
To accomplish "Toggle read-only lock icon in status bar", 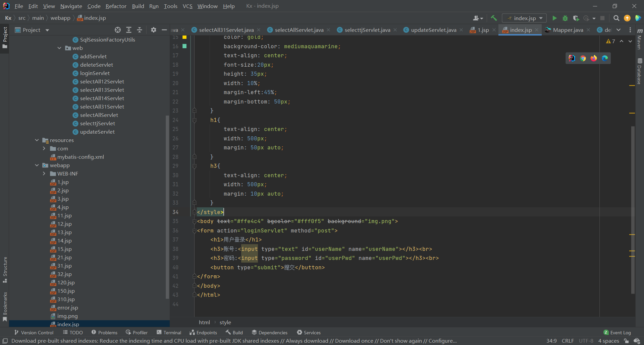I will tap(626, 341).
